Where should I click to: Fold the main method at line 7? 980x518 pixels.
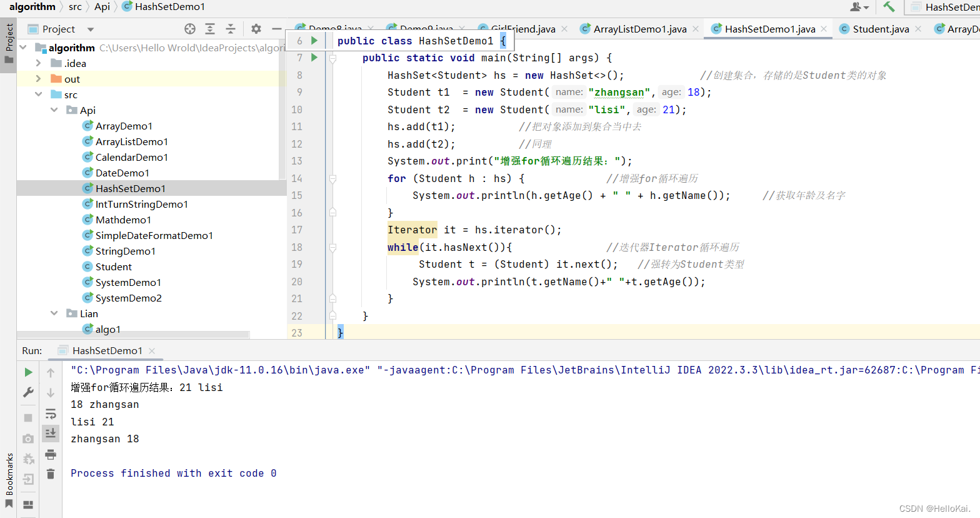click(332, 58)
